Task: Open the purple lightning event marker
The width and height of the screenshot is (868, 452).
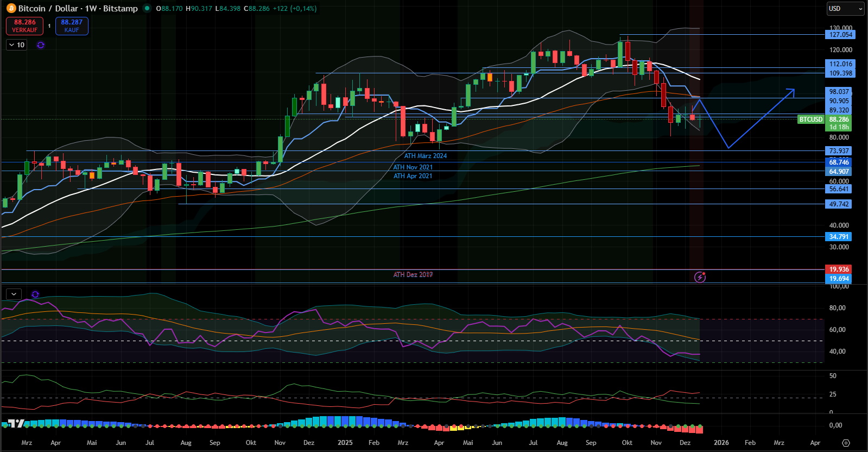Action: pos(700,277)
